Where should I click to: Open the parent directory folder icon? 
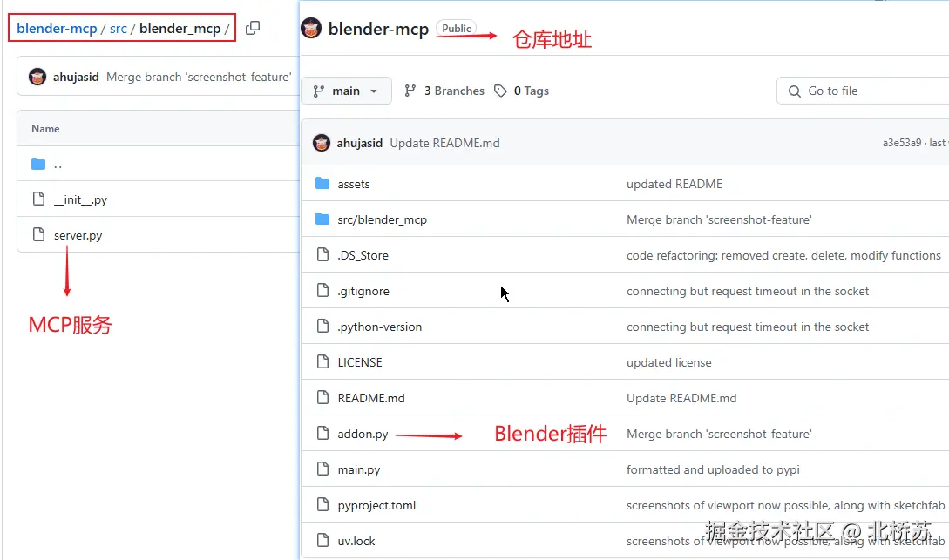click(38, 164)
